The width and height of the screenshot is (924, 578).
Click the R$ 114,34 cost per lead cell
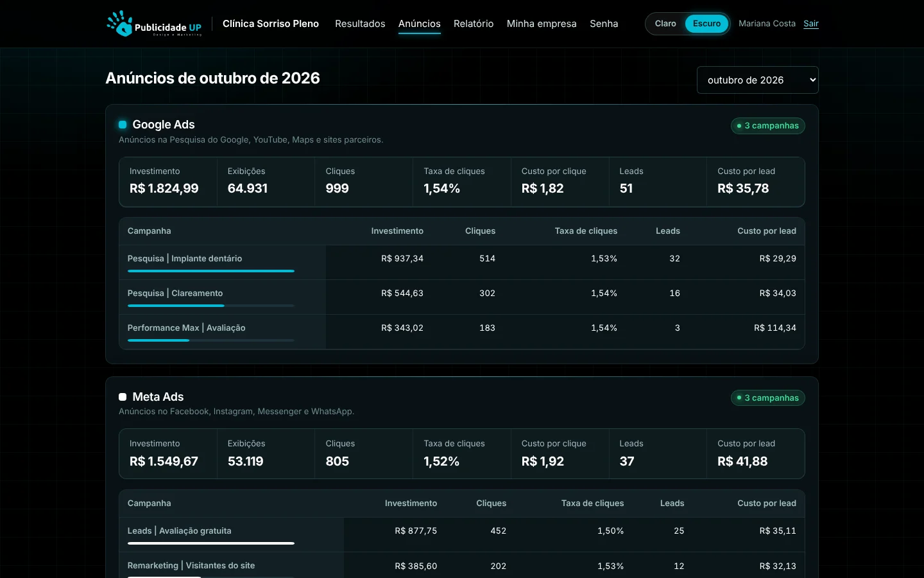coord(775,328)
